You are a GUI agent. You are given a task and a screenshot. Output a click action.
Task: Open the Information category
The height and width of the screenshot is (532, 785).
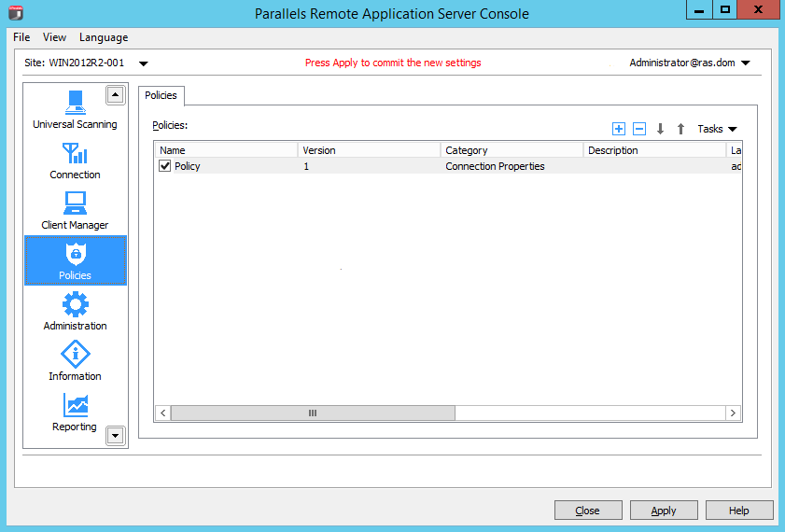point(75,361)
